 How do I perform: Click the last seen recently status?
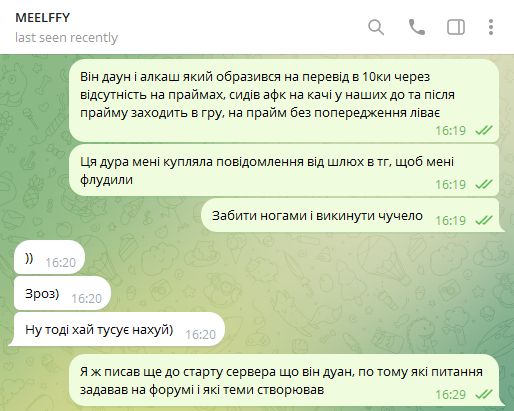[x=66, y=37]
